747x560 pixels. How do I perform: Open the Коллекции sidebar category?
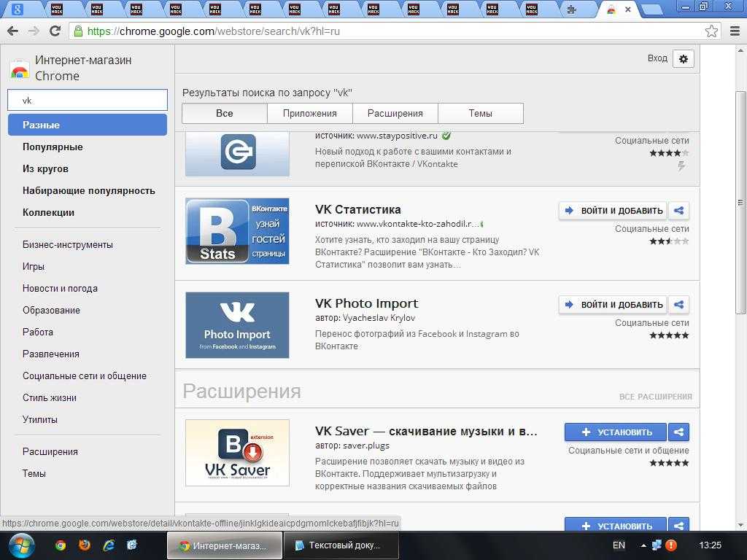pos(48,212)
